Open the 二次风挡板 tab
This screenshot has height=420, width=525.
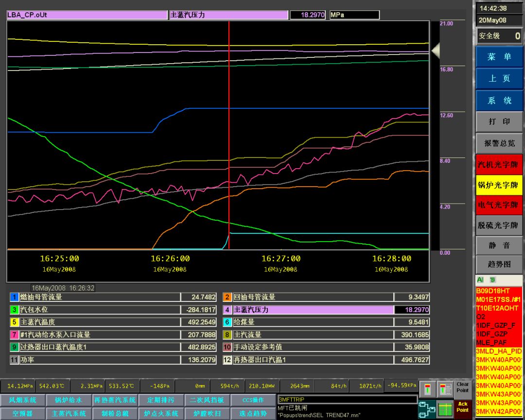(207, 400)
